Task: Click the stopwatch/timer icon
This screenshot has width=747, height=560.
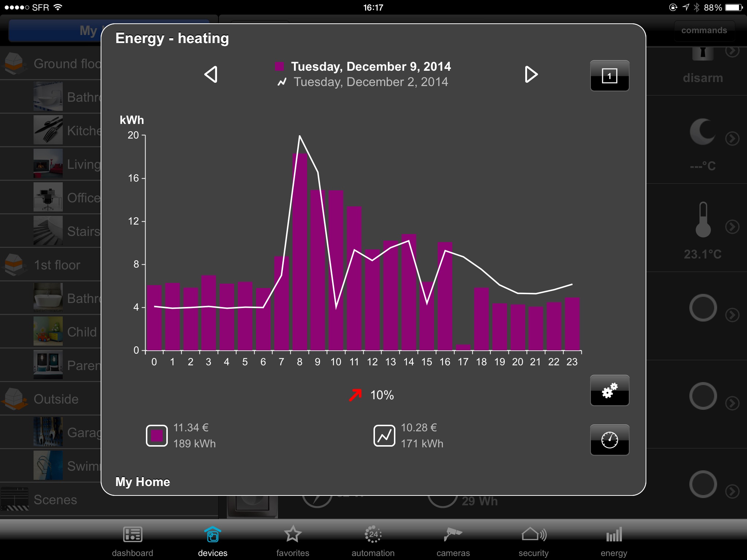Action: [x=610, y=440]
